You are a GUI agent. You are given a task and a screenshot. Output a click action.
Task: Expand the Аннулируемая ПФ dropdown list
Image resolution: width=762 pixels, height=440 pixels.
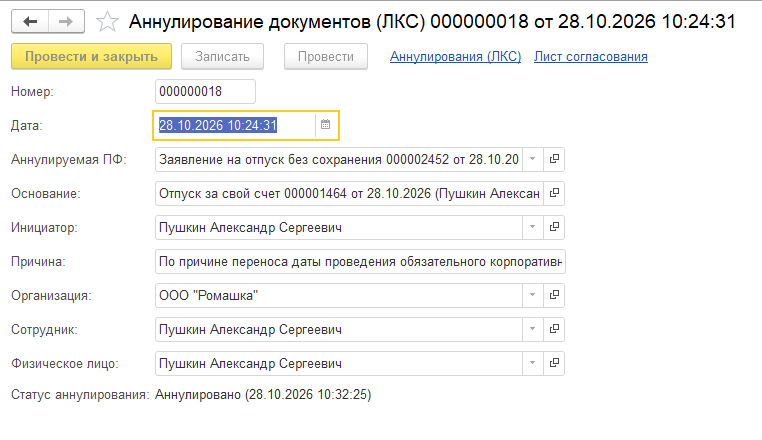click(x=533, y=159)
